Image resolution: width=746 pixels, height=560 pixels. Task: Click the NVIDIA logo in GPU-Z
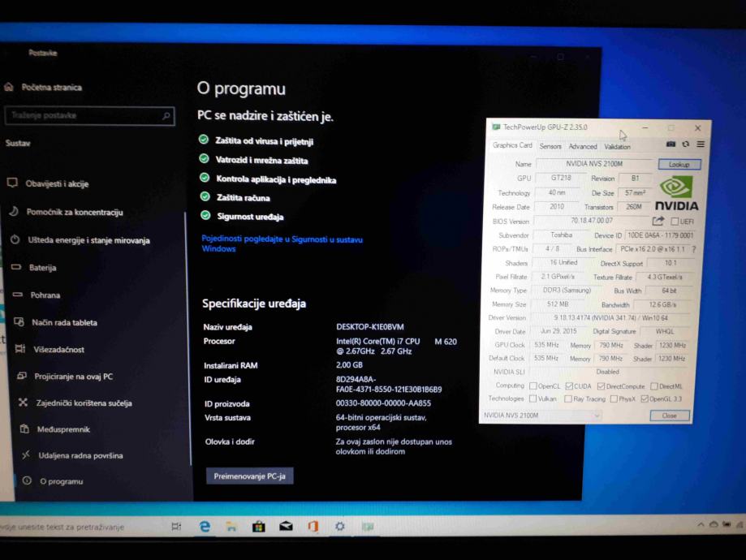pos(676,194)
